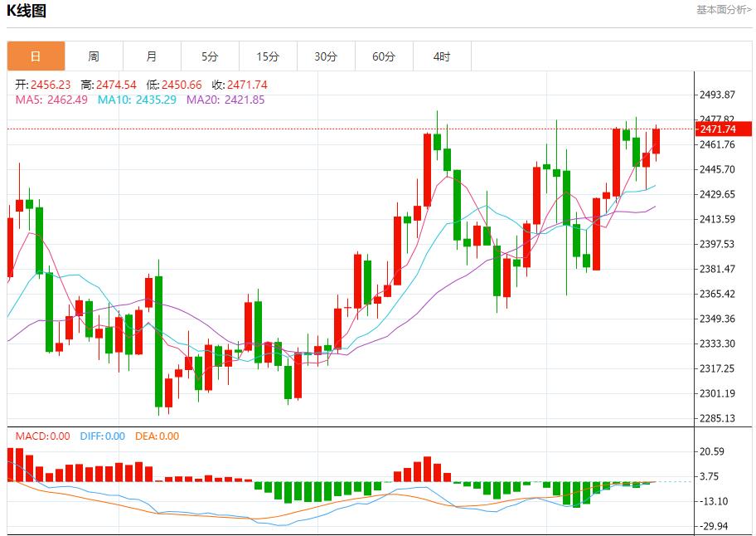This screenshot has width=756, height=536.
Task: Click the MACD indicator label
Action: point(42,436)
